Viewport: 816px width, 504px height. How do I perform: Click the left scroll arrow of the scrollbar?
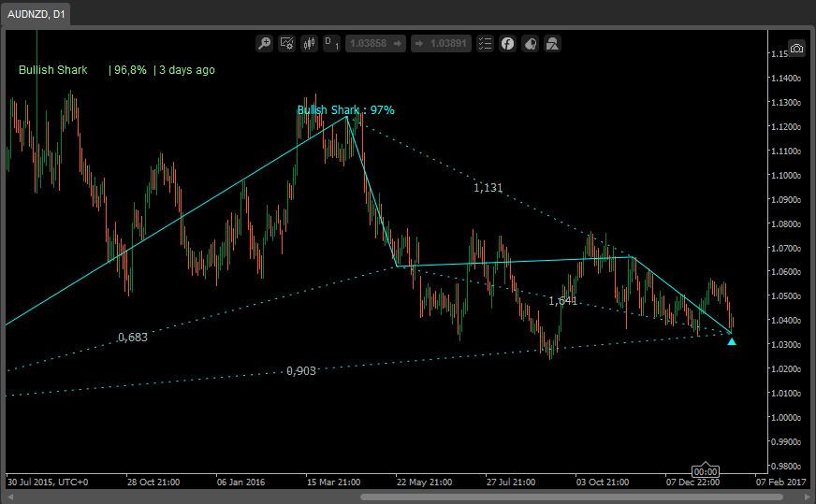point(8,497)
